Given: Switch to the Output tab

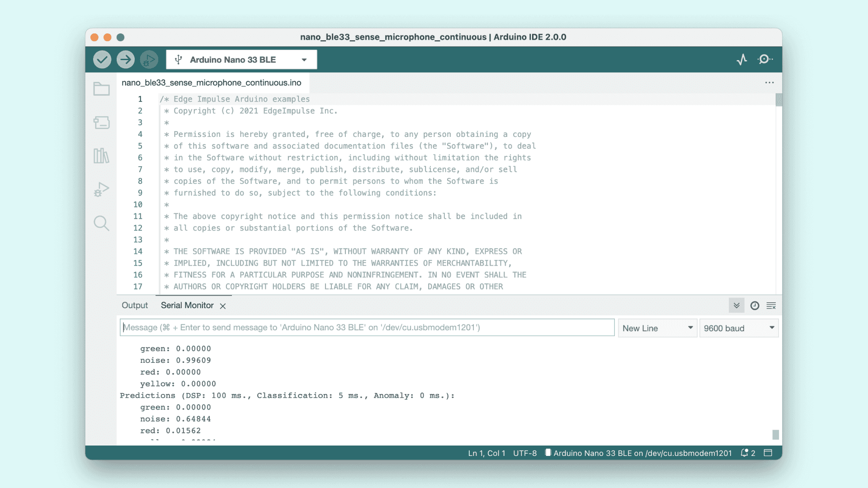Looking at the screenshot, I should click(x=135, y=305).
